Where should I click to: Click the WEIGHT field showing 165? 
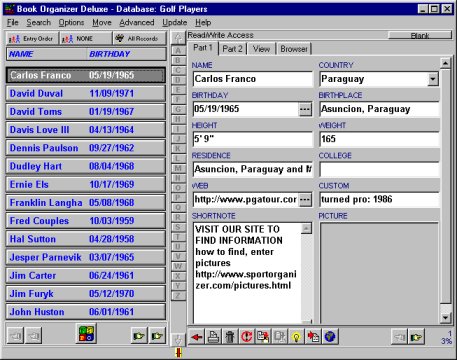click(379, 139)
